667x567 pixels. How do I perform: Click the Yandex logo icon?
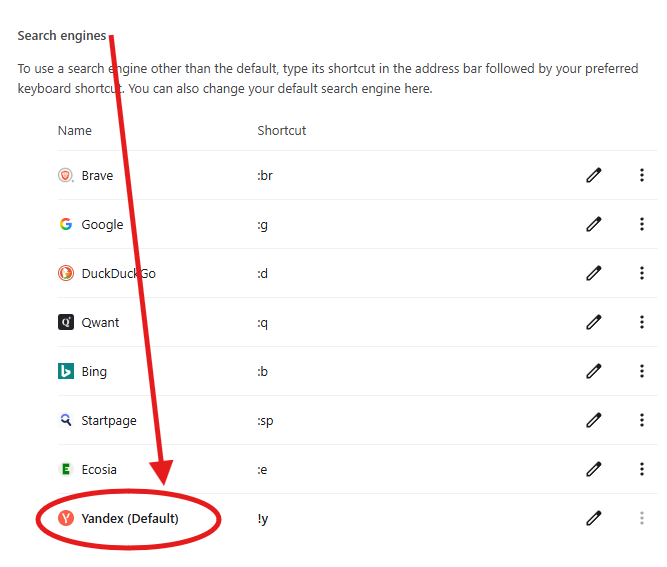66,518
